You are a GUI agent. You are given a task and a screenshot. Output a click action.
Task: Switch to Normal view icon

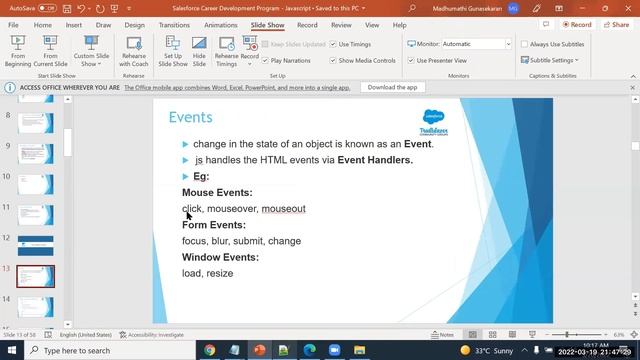point(473,335)
